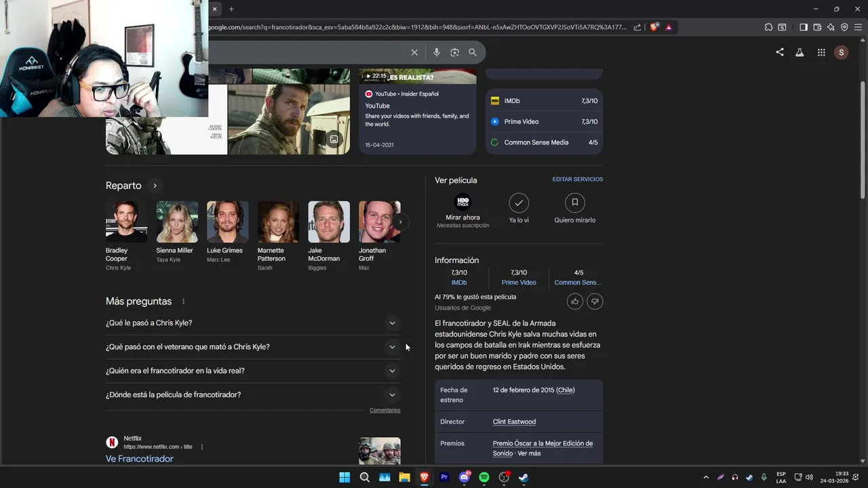Open a new browser tab with plus

pos(231,9)
